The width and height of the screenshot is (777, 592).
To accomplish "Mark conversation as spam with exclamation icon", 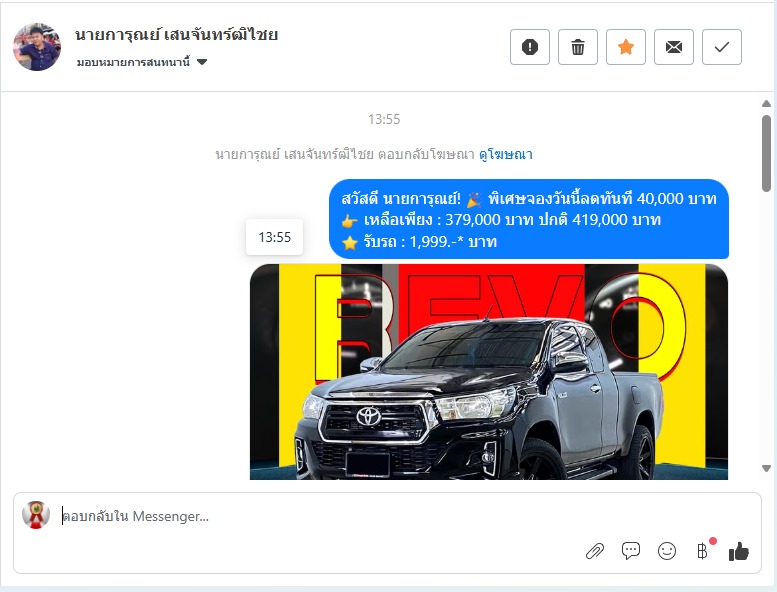I will [530, 47].
